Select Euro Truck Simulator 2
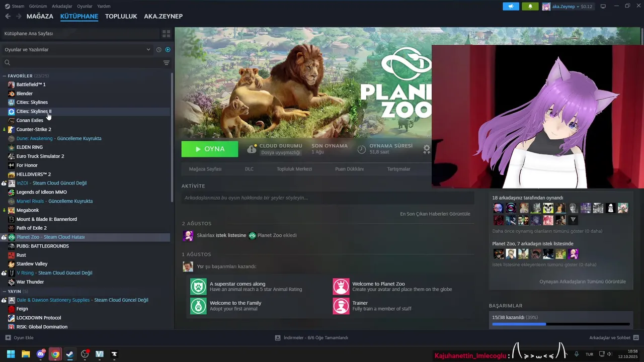This screenshot has width=644, height=362. pos(40,156)
